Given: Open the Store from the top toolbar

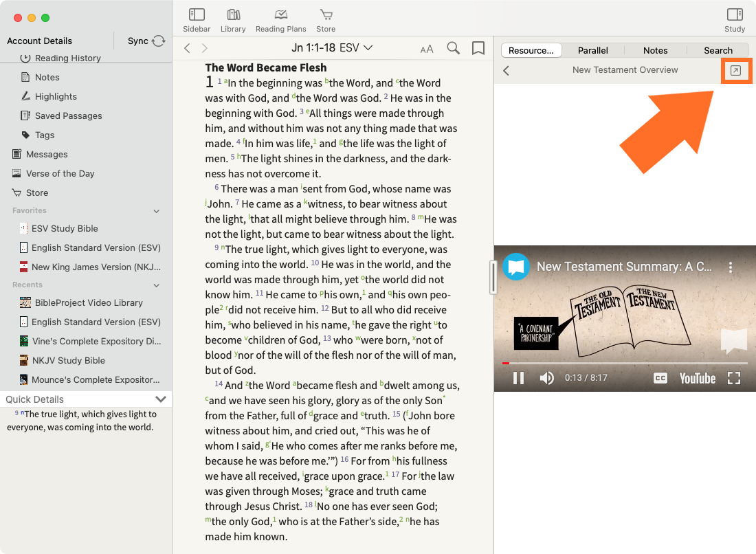Looking at the screenshot, I should (x=326, y=21).
